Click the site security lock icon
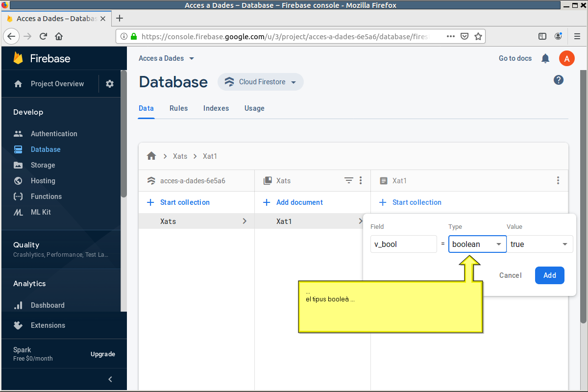Screen dimensions: 588x392 (x=133, y=36)
